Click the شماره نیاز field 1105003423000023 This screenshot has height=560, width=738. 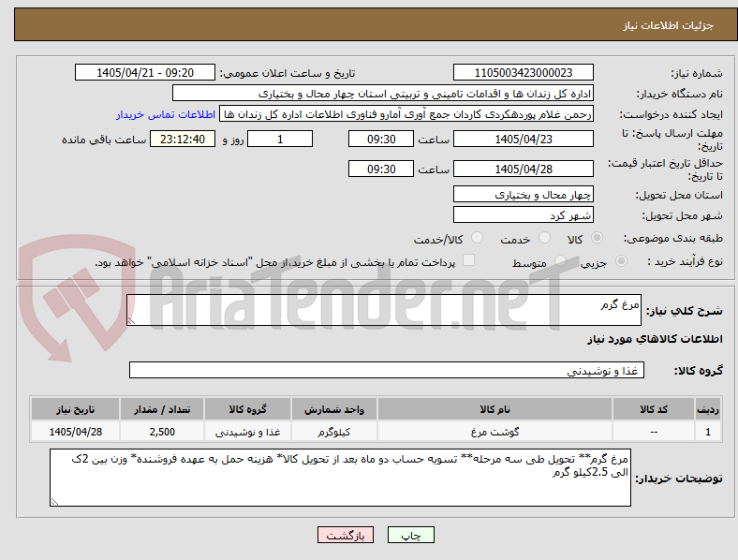[x=524, y=72]
